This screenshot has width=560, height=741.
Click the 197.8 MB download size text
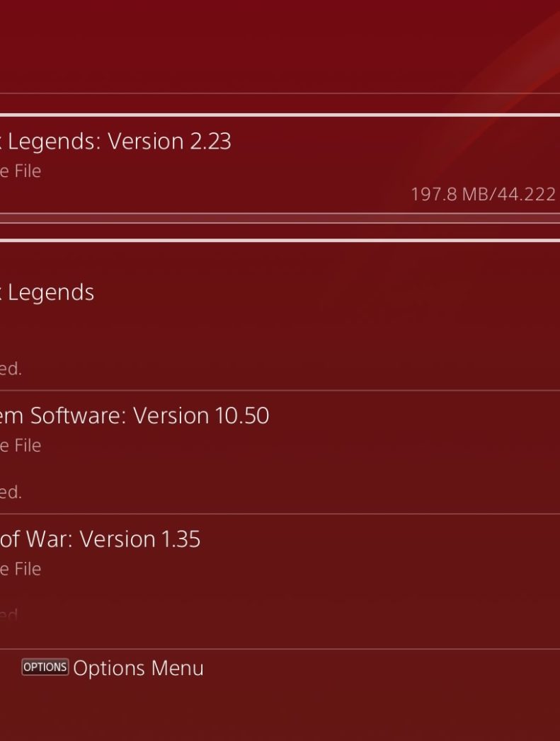tap(434, 194)
